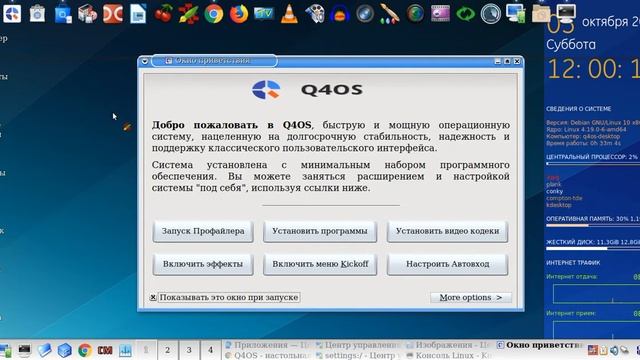This screenshot has height=360, width=640.
Task: Switch to virtual desktop 4
Action: tap(210, 350)
